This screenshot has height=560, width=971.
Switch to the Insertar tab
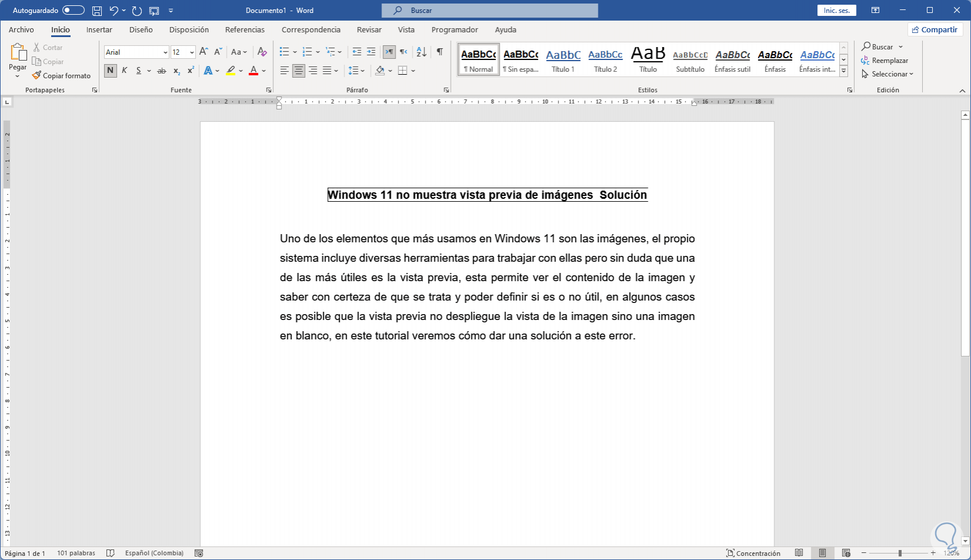coord(99,29)
